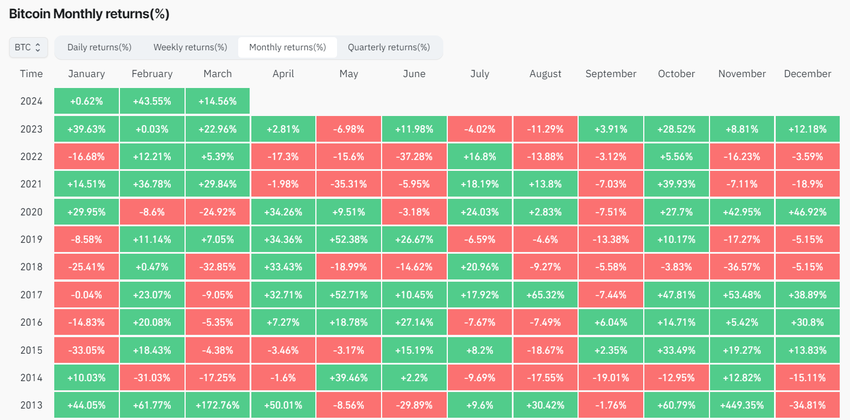Click the -35.31% May 2021 cell
The image size is (850, 420).
(348, 184)
